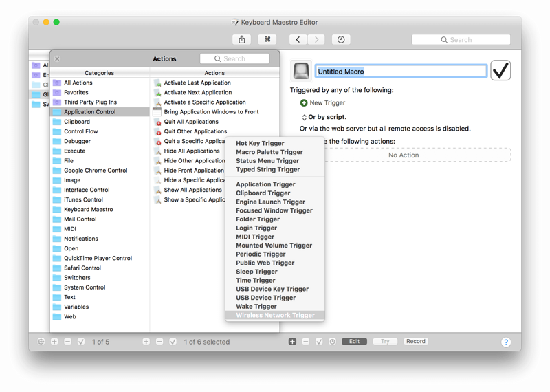Choose Periodic Trigger
The width and height of the screenshot is (550, 392).
275,254
